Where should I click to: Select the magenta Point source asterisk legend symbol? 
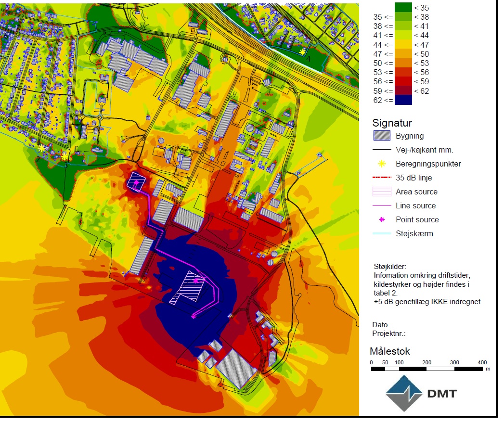381,219
